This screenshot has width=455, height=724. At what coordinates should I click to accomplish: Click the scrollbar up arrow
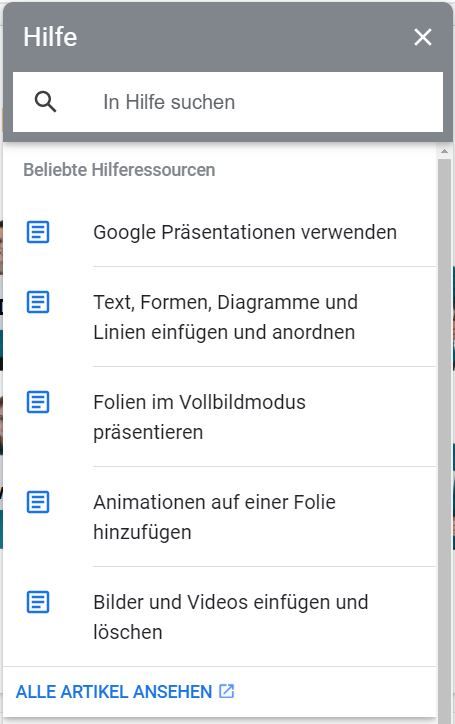[x=444, y=151]
